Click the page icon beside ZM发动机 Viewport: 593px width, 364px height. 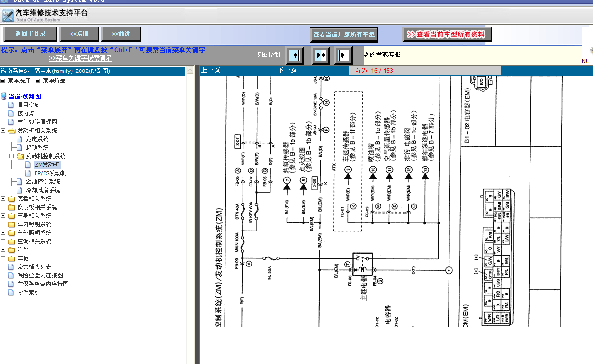coord(28,165)
